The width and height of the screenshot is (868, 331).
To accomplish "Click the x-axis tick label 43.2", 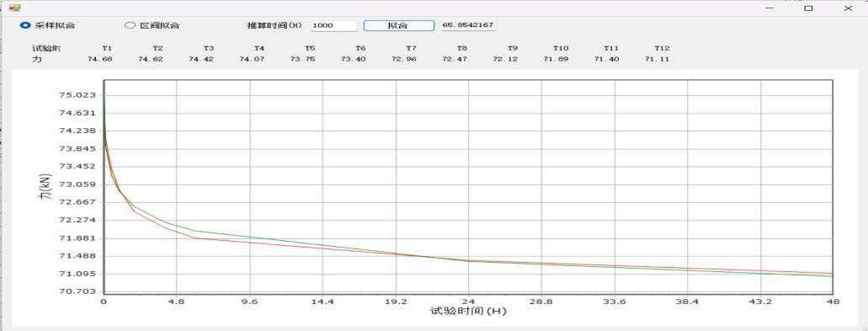I will [x=760, y=302].
